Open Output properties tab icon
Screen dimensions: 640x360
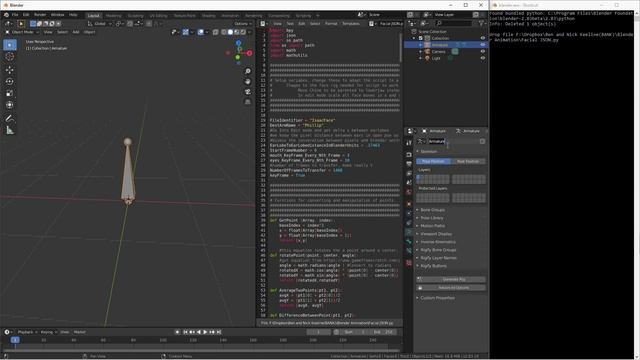(x=409, y=164)
